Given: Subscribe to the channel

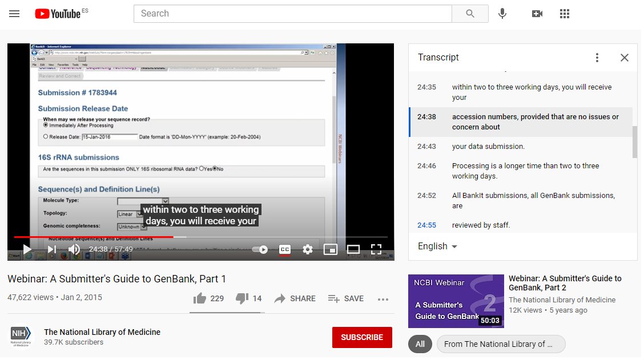Looking at the screenshot, I should coord(362,337).
